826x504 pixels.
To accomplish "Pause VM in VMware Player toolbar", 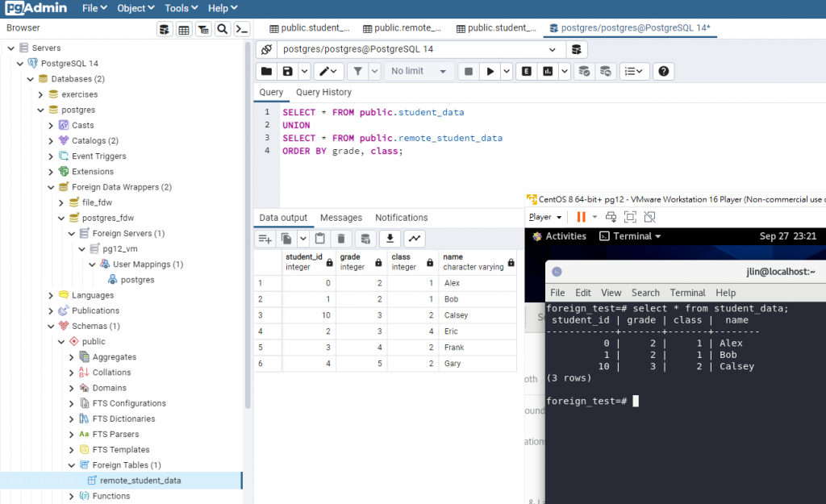I will click(581, 217).
